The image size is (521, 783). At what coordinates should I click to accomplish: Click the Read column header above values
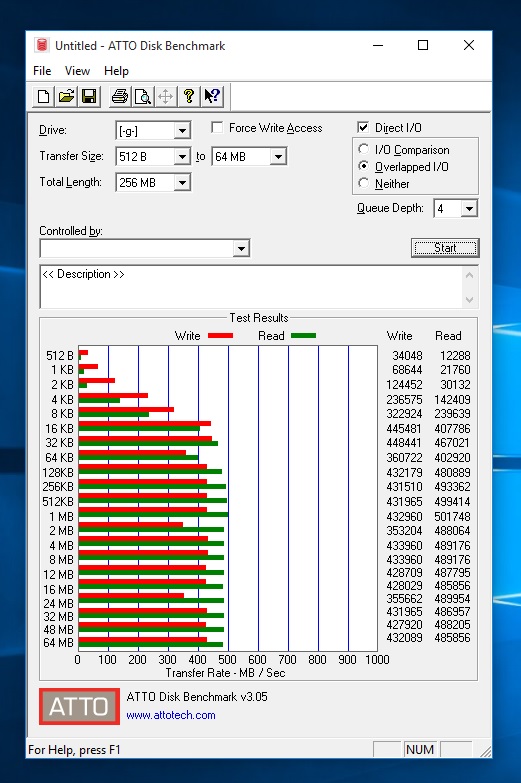tap(448, 336)
